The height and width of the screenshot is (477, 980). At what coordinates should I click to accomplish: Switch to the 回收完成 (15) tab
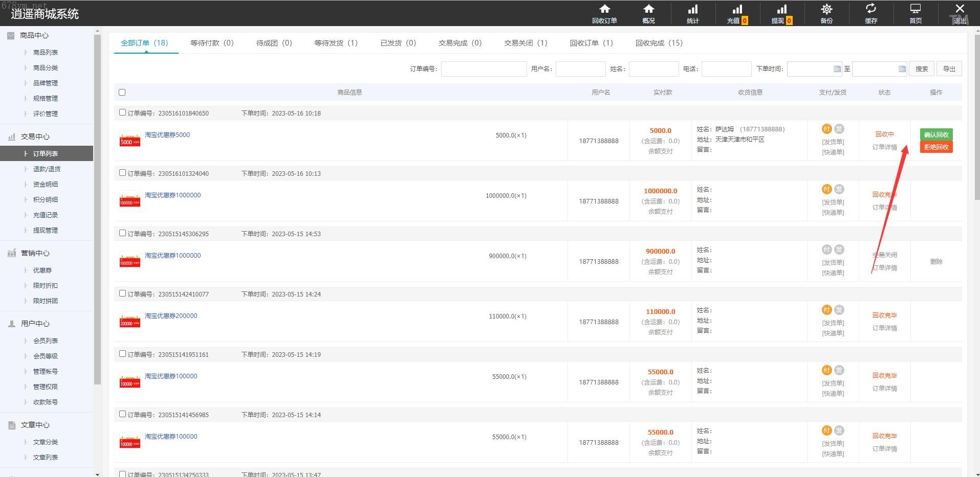(659, 43)
